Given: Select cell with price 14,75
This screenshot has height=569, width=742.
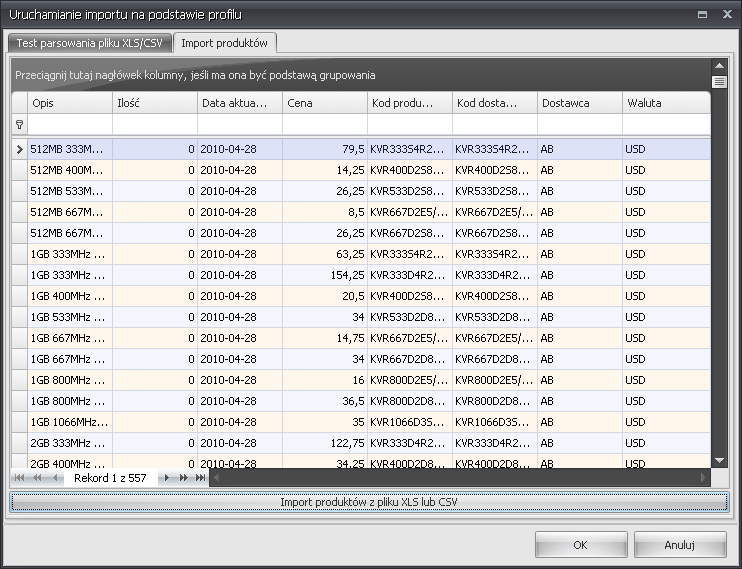Looking at the screenshot, I should [325, 338].
